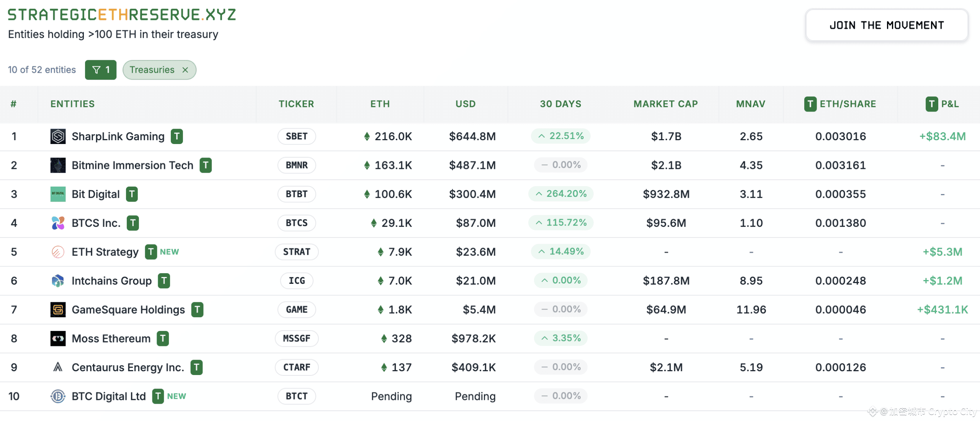Click the BTCS ticker pill
Screen dimensions: 980x421
(x=297, y=223)
